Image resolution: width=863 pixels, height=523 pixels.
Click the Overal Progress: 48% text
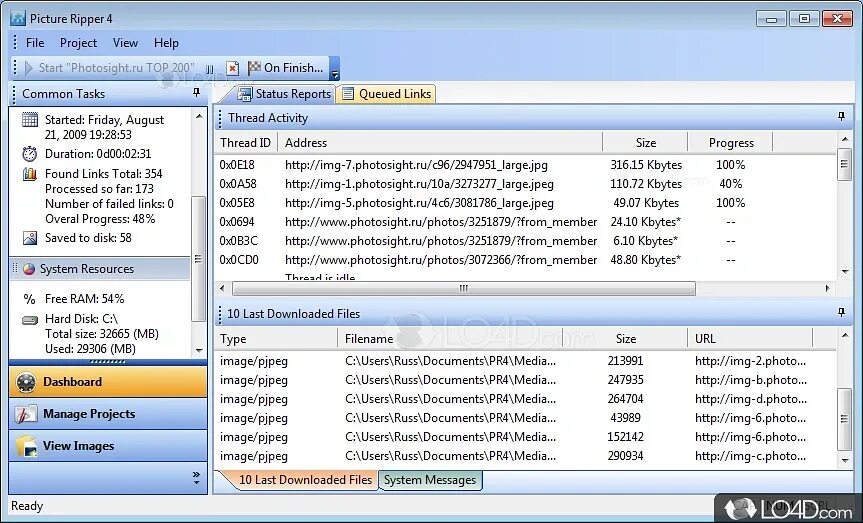click(x=100, y=219)
